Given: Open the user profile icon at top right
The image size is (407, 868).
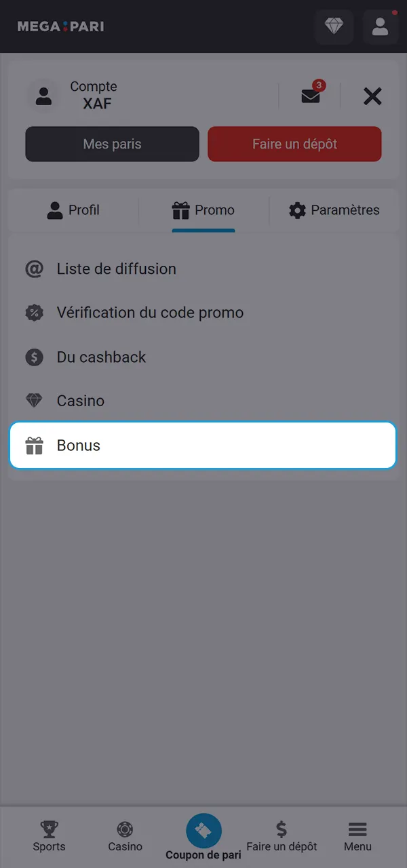Looking at the screenshot, I should 380,27.
